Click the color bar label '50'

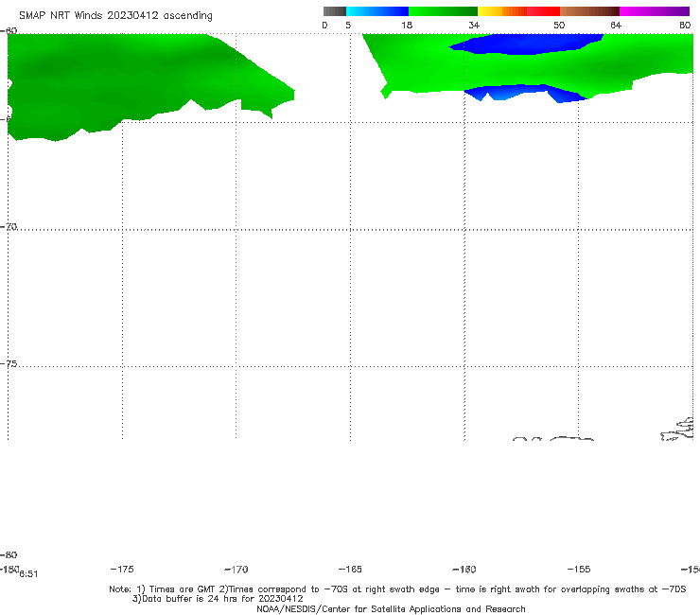click(x=559, y=26)
